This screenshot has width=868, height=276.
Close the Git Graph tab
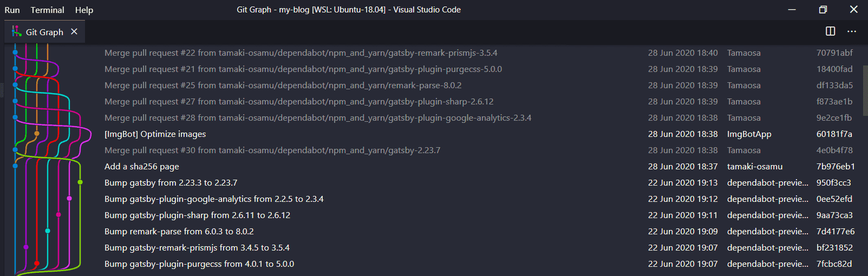tap(74, 32)
